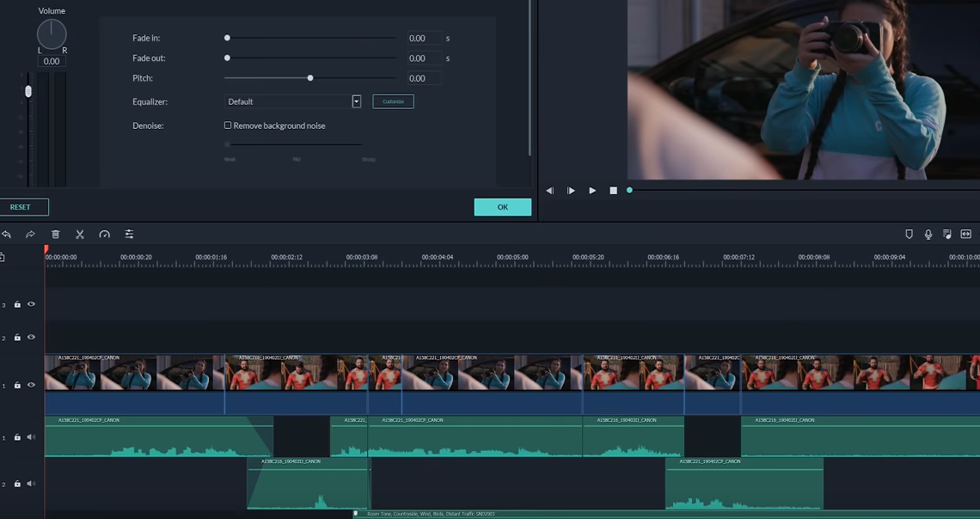Screen dimensions: 980x519
Task: Open the add track manager icon
Action: [x=3, y=257]
